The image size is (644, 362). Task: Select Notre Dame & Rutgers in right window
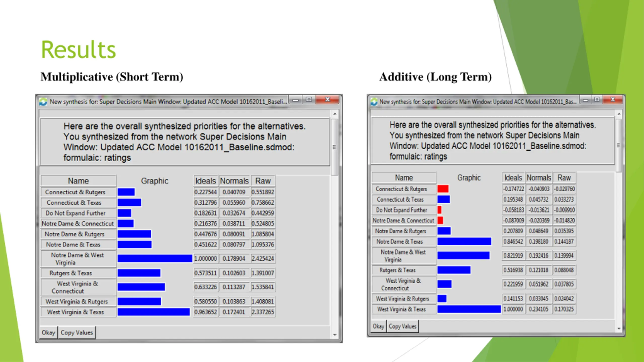404,231
